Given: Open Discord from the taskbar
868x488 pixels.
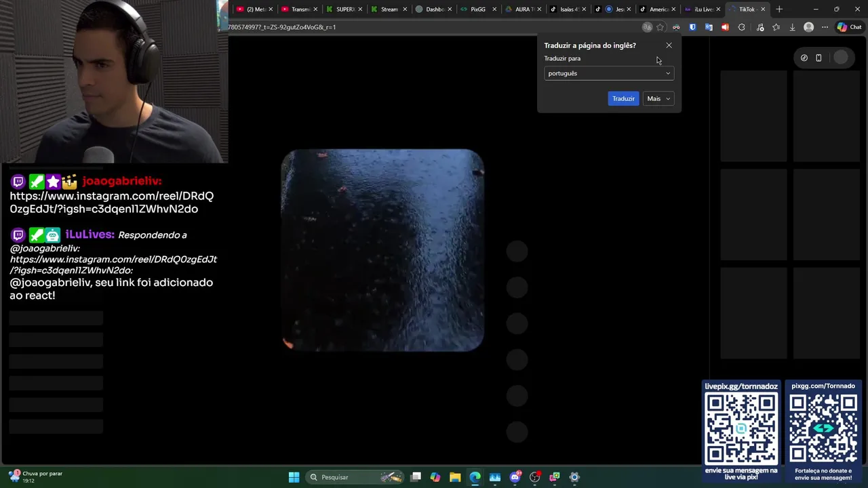Looking at the screenshot, I should click(515, 477).
